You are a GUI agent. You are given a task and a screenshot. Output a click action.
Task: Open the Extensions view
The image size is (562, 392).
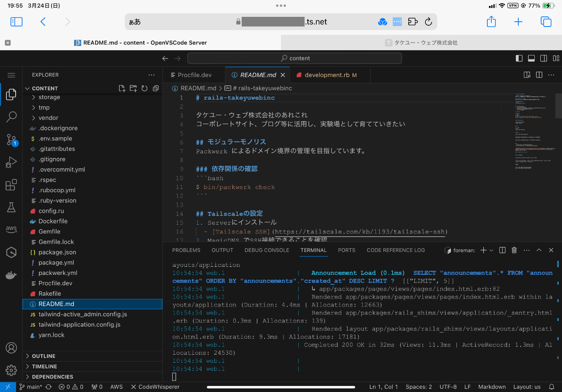pos(11,185)
